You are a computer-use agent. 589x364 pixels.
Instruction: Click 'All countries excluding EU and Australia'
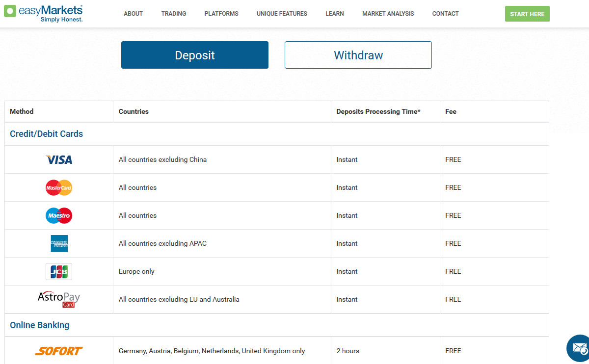[179, 299]
